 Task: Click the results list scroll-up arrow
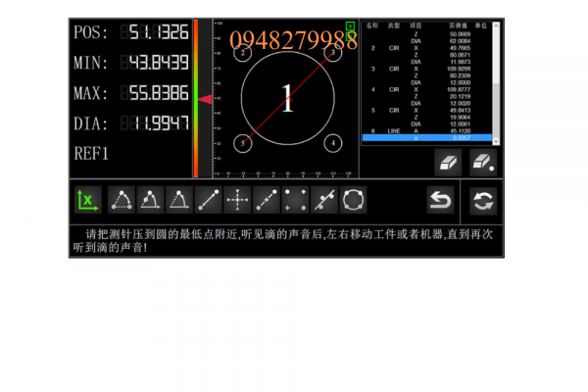point(496,25)
